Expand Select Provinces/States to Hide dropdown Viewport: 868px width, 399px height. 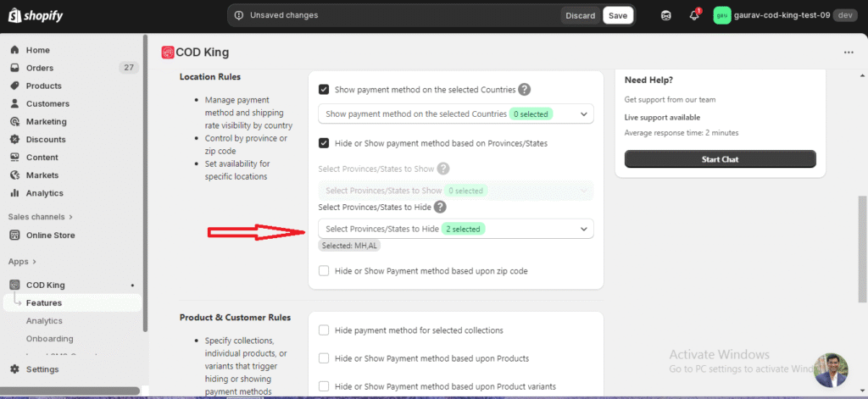point(455,229)
